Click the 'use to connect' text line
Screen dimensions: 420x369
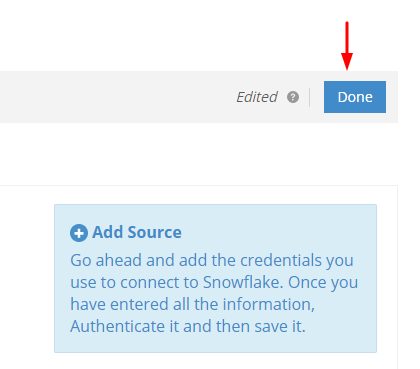pos(214,282)
